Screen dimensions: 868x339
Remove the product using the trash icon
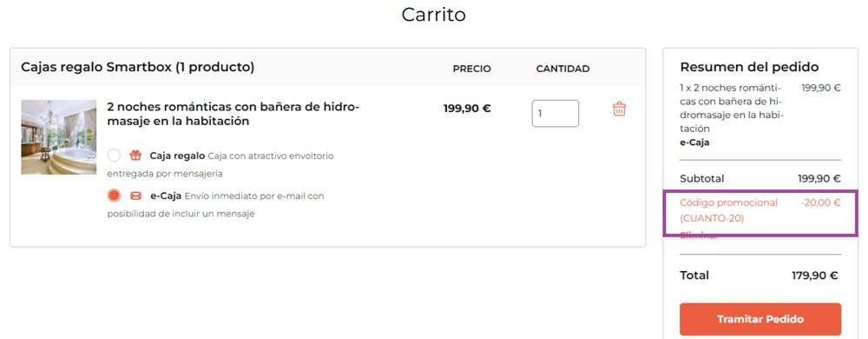(x=619, y=109)
